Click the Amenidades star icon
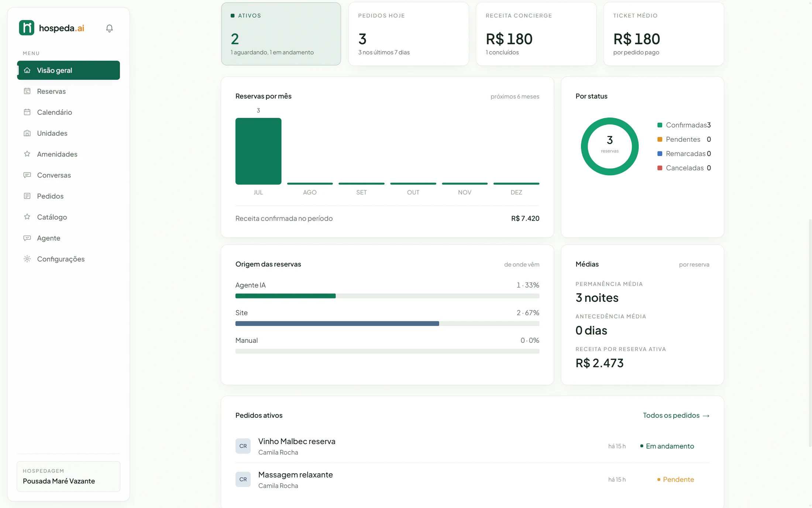 coord(27,154)
